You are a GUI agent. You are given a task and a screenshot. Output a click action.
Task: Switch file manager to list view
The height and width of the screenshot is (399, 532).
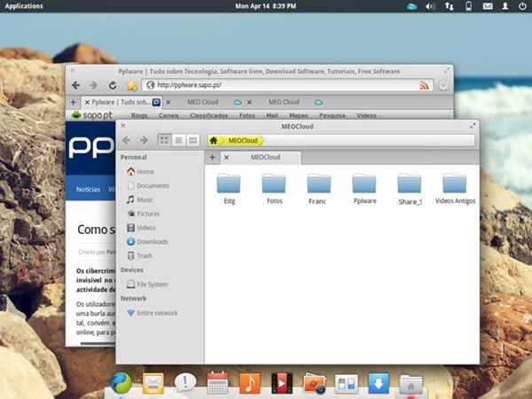point(179,140)
